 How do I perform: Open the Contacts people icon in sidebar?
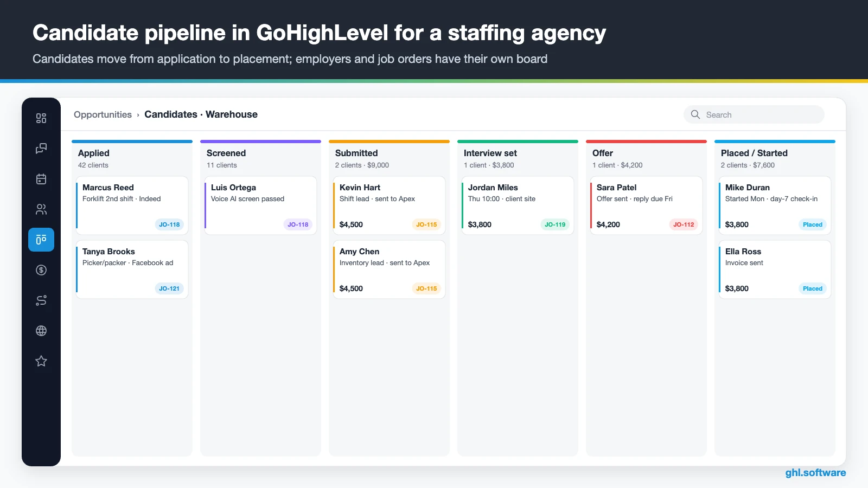pyautogui.click(x=41, y=209)
